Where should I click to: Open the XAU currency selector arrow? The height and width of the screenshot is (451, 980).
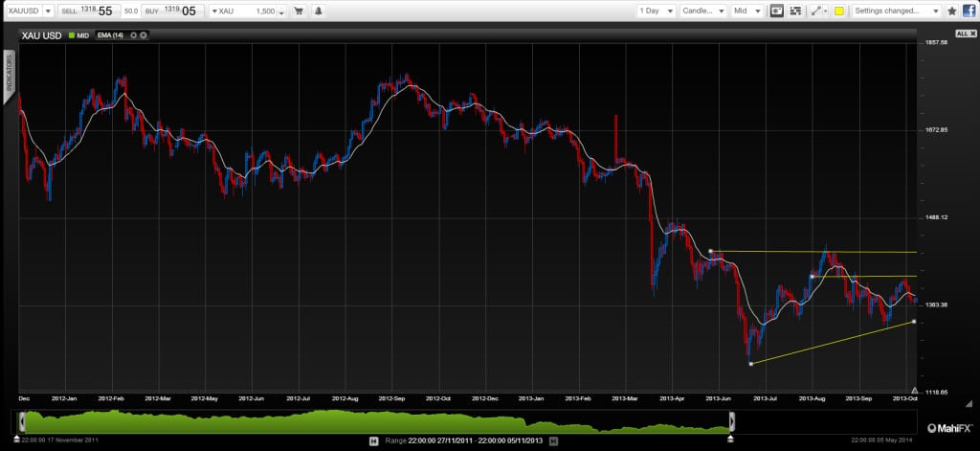[213, 11]
